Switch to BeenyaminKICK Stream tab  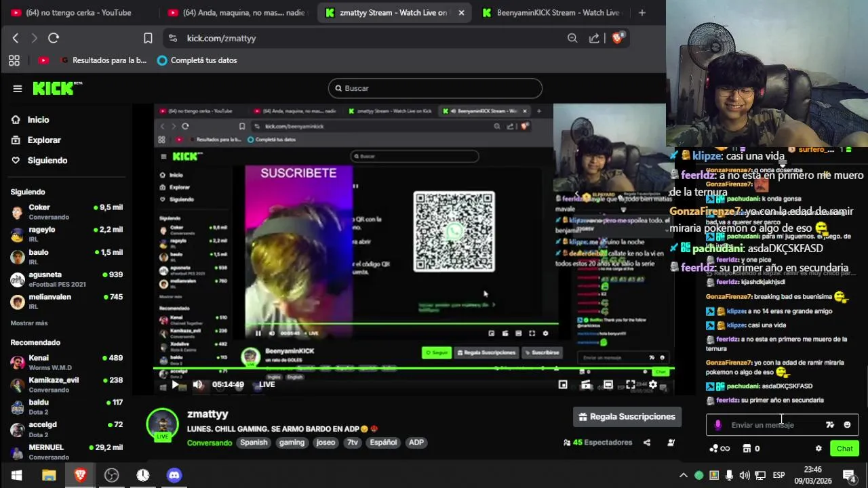coord(552,12)
